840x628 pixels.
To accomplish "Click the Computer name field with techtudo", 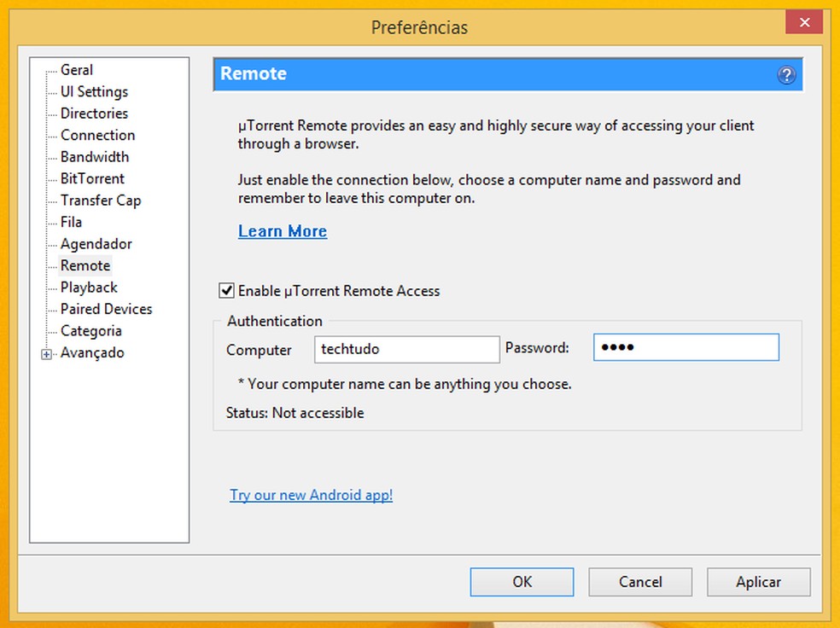I will point(407,349).
